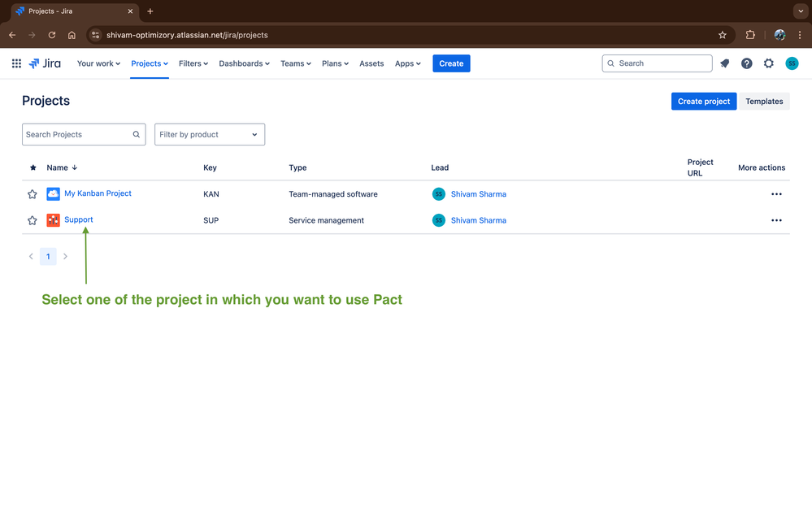
Task: Expand the Dashboards dropdown menu
Action: pos(244,63)
